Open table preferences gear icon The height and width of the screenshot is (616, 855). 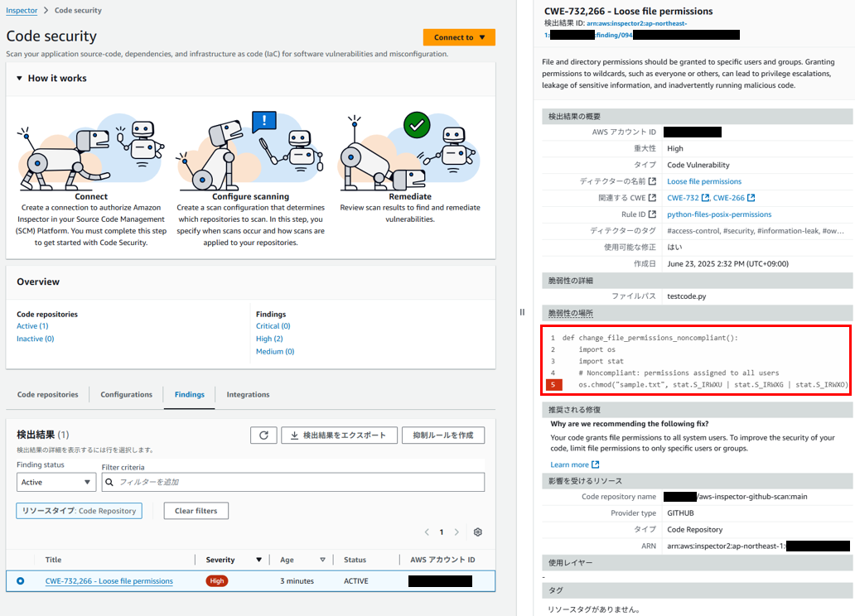coord(478,532)
